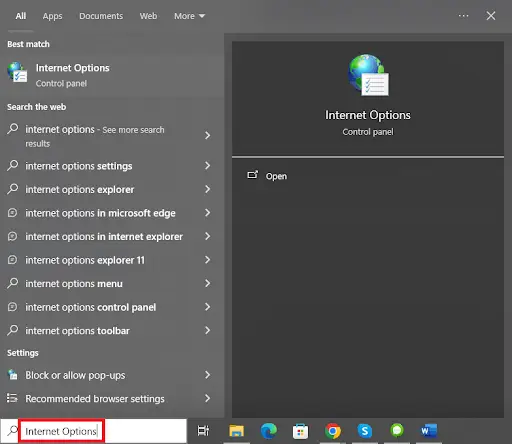The width and height of the screenshot is (512, 444).
Task: Click chat icon beside 'internet options control panel'
Action: pyautogui.click(x=12, y=307)
